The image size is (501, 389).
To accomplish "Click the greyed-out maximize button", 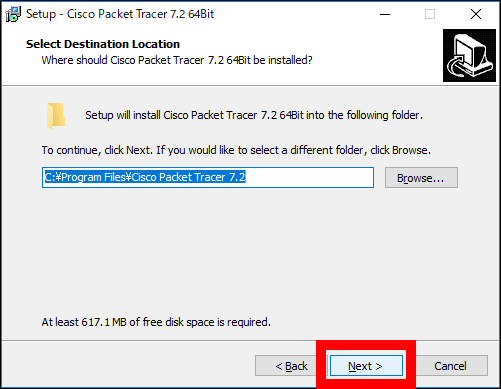I will point(430,14).
